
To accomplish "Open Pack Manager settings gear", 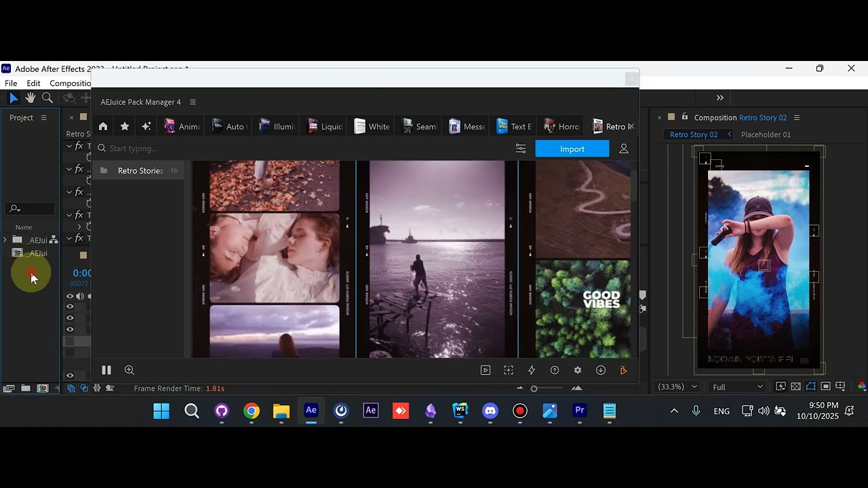I will (x=578, y=370).
